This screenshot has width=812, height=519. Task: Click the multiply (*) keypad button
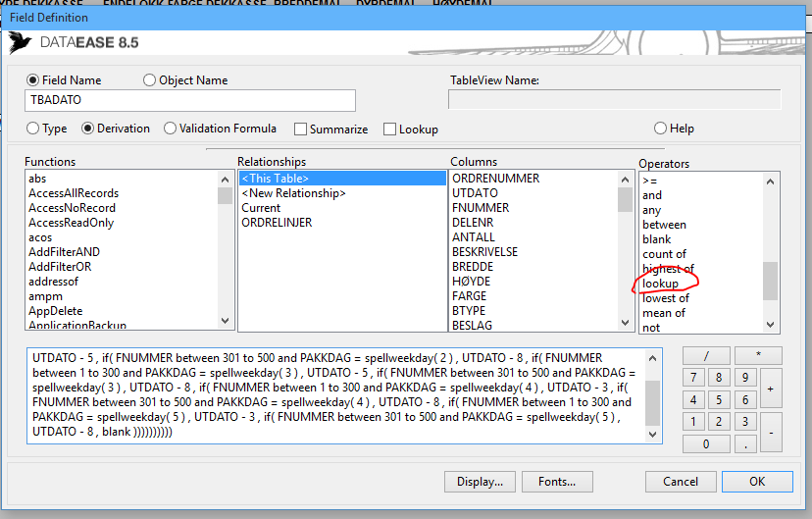758,356
